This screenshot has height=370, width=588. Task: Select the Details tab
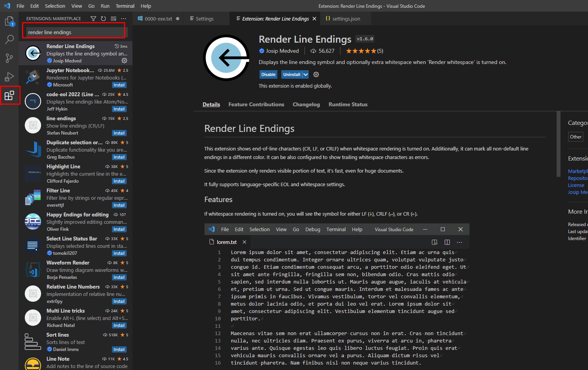pyautogui.click(x=211, y=104)
